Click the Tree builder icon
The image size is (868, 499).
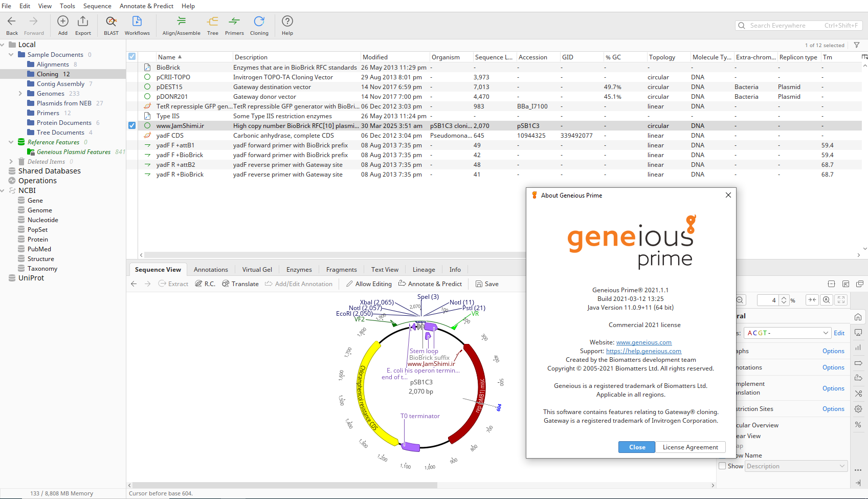tap(212, 25)
